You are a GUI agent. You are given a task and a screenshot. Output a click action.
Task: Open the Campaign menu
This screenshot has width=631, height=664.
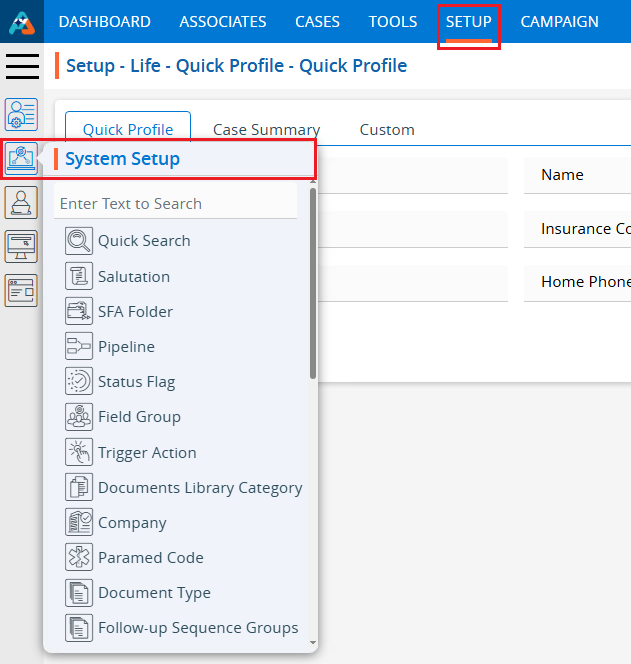click(559, 22)
